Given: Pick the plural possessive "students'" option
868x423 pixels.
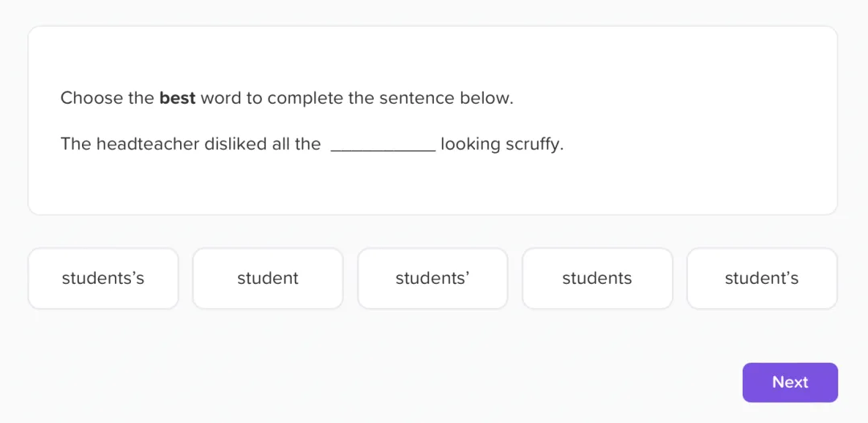Looking at the screenshot, I should (432, 278).
